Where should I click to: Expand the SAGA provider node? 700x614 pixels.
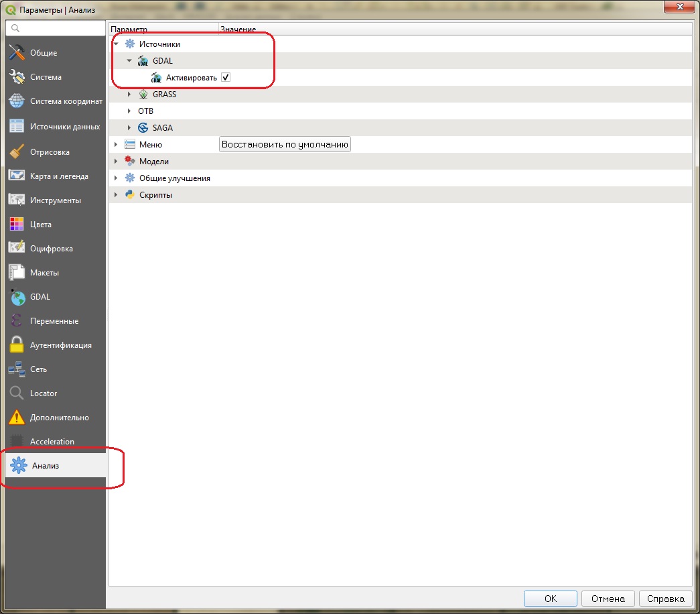click(129, 128)
